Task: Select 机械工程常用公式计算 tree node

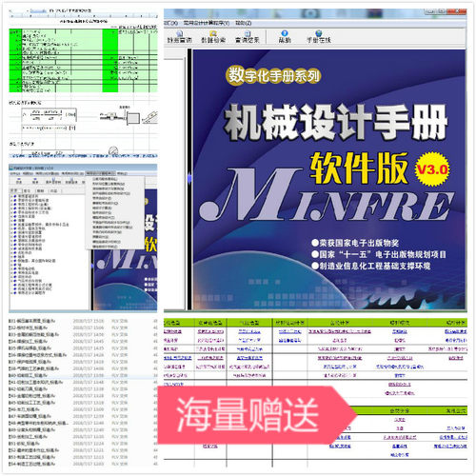Action: (x=34, y=285)
